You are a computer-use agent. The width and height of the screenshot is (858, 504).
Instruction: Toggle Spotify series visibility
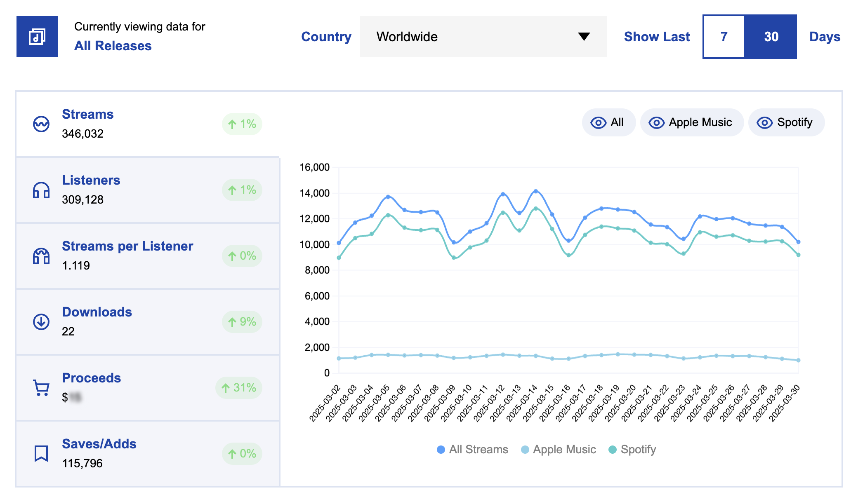(786, 122)
